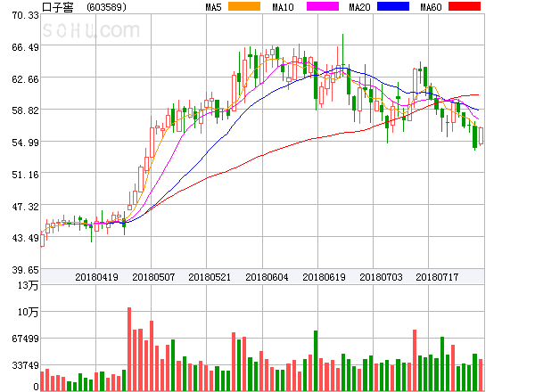Viewport: 535px width, 392px height.
Task: Click the 20180419 date label
Action: pos(96,277)
